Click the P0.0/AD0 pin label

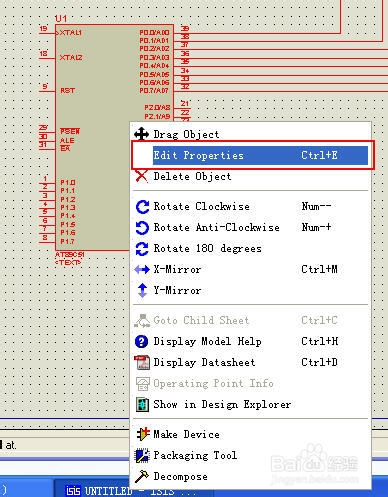click(x=154, y=33)
